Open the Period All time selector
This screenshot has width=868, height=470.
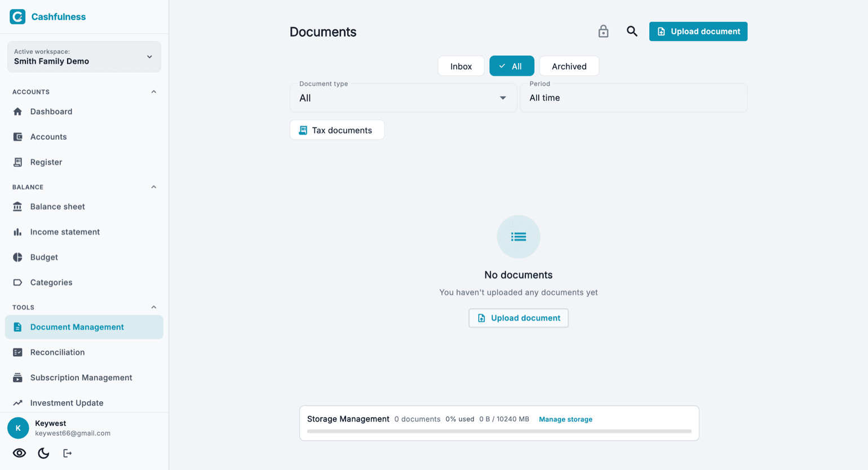tap(634, 97)
